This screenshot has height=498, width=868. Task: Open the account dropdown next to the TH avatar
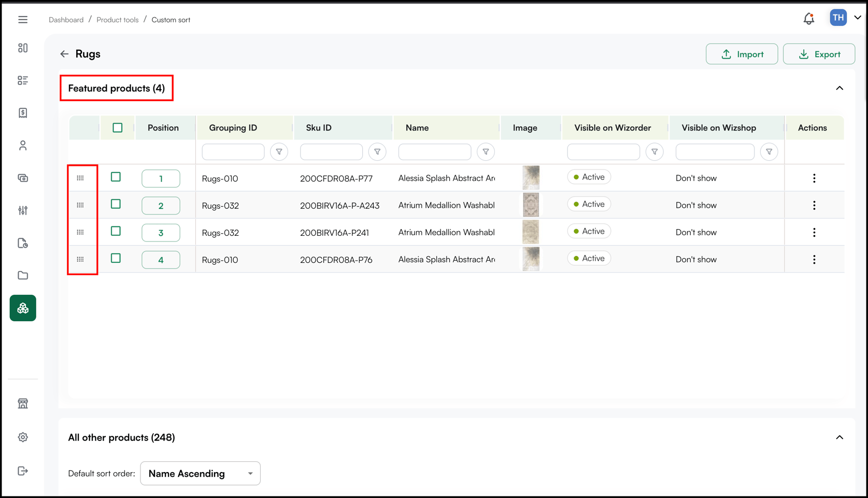coord(857,17)
